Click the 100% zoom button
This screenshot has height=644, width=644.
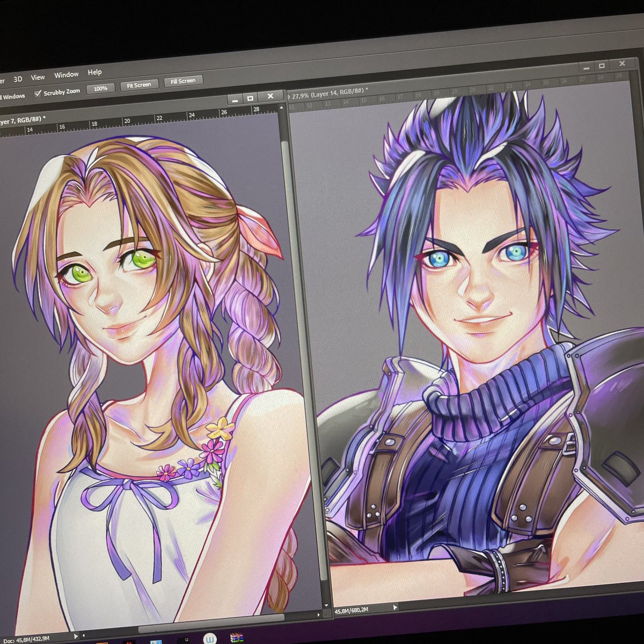(x=100, y=89)
